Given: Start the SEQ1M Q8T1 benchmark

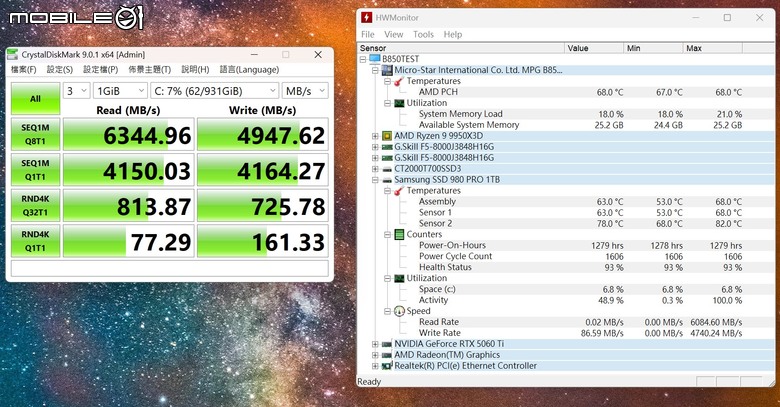Looking at the screenshot, I should tap(35, 134).
